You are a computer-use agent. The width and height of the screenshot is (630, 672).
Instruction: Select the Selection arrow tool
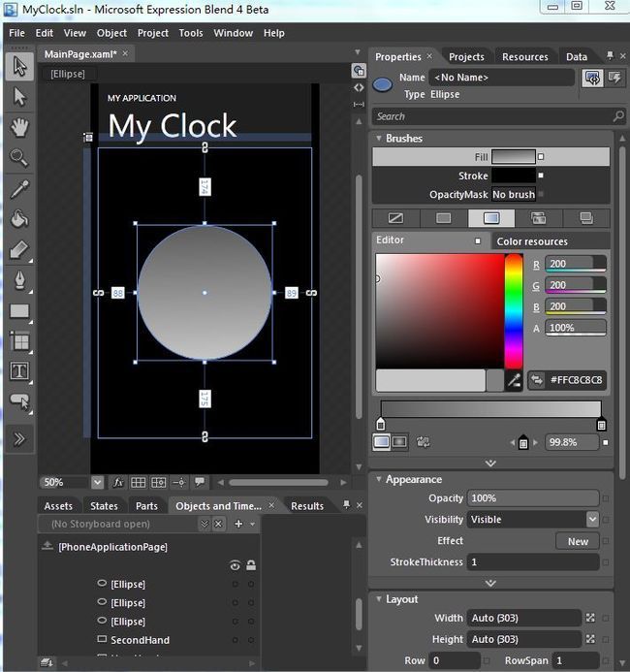(19, 67)
